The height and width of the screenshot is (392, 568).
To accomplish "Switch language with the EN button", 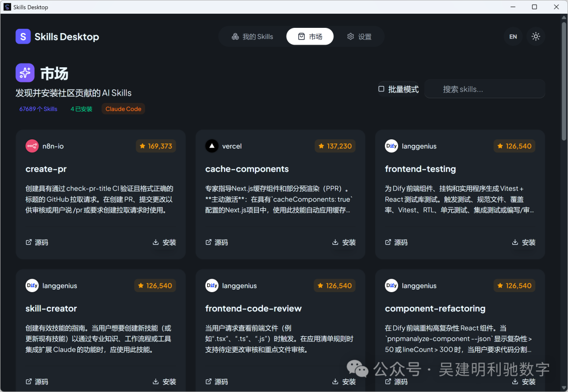I will click(513, 36).
